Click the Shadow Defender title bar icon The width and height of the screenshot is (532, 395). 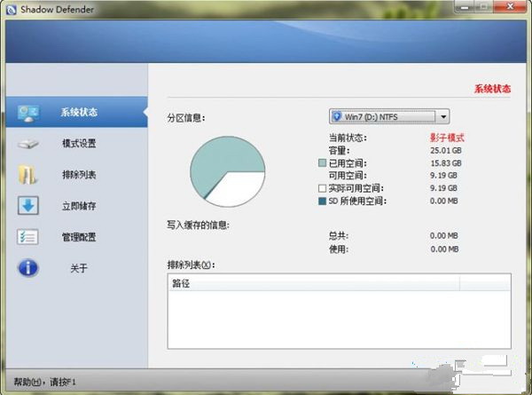coord(12,10)
